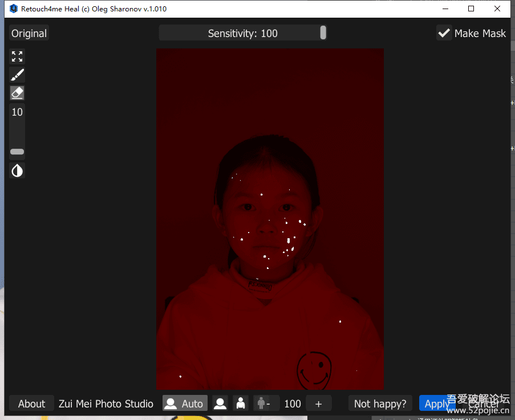Click the Retouch4me app icon in title bar
515x420 pixels.
pos(13,9)
